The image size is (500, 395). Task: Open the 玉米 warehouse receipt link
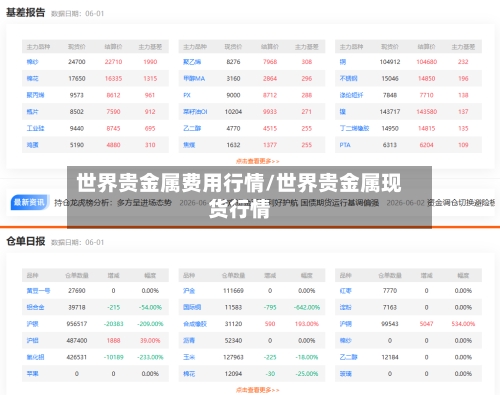coord(189,357)
